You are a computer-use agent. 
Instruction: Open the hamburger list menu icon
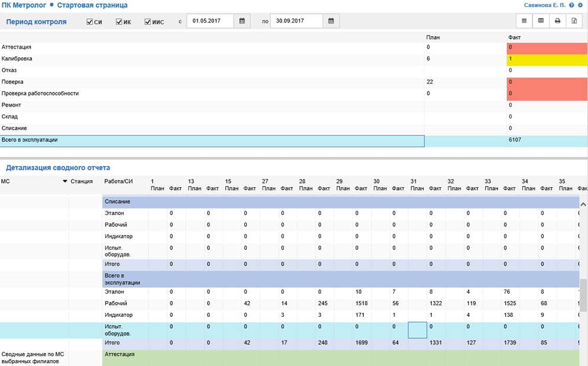tap(524, 21)
